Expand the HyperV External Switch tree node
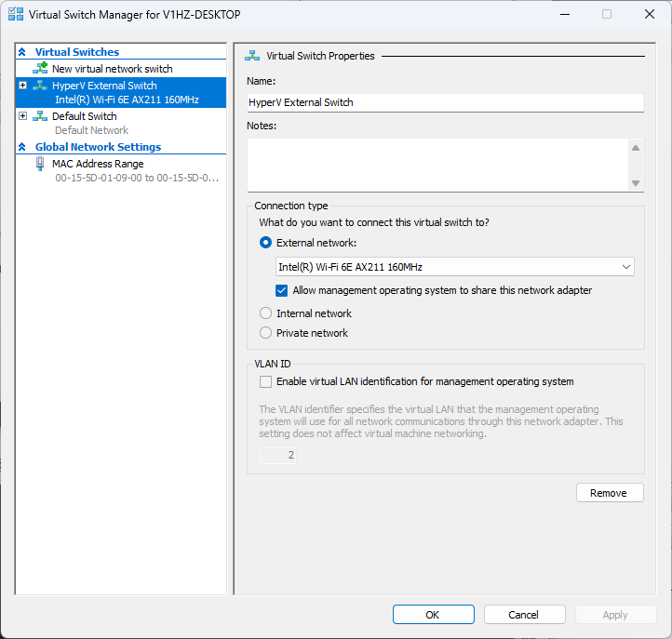672x639 pixels. coord(22,86)
